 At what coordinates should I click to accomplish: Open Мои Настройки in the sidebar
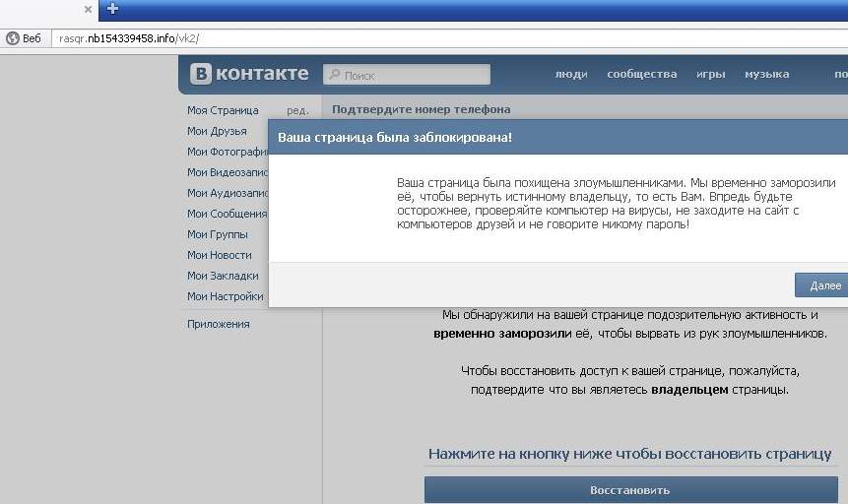pyautogui.click(x=225, y=296)
